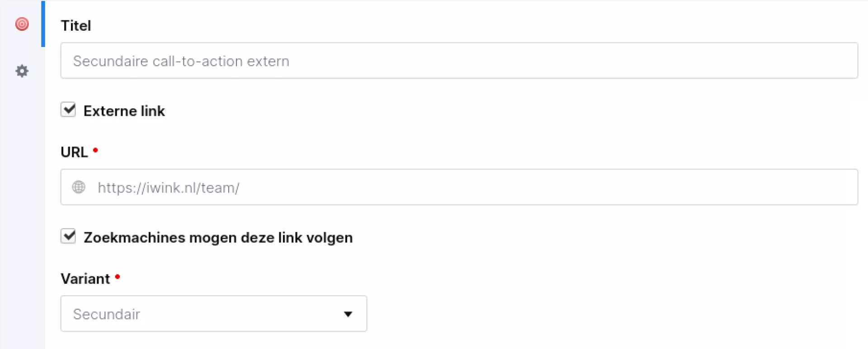Open the Secundair variant combo box

[x=213, y=314]
